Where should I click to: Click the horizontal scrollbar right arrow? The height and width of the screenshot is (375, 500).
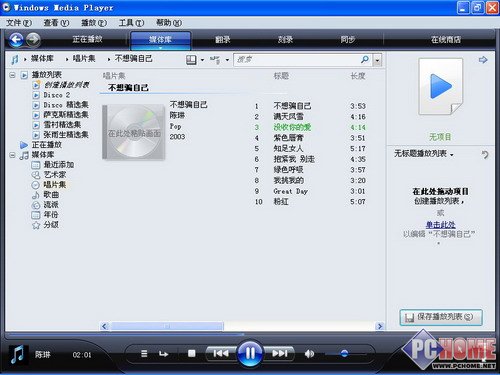[379, 326]
